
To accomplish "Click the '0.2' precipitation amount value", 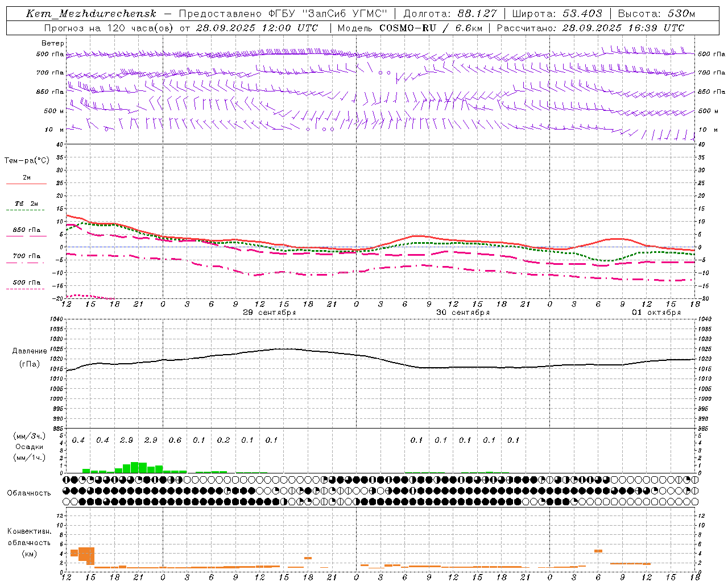I will [224, 440].
